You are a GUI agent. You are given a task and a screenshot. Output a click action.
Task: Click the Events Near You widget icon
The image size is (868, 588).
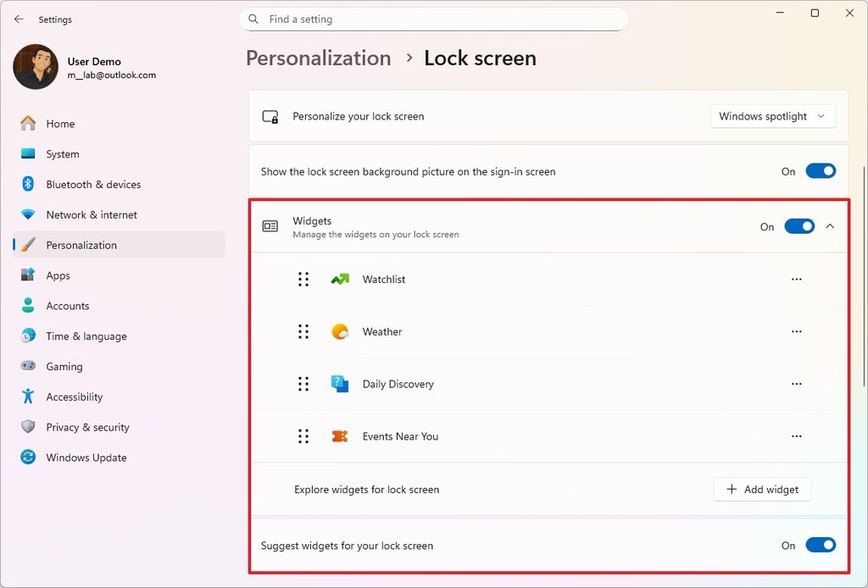(339, 436)
